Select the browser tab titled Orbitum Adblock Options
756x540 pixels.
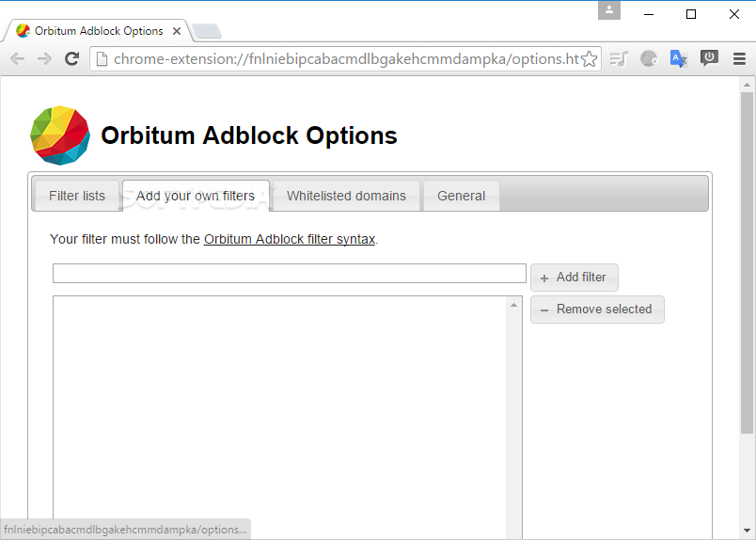tap(97, 31)
